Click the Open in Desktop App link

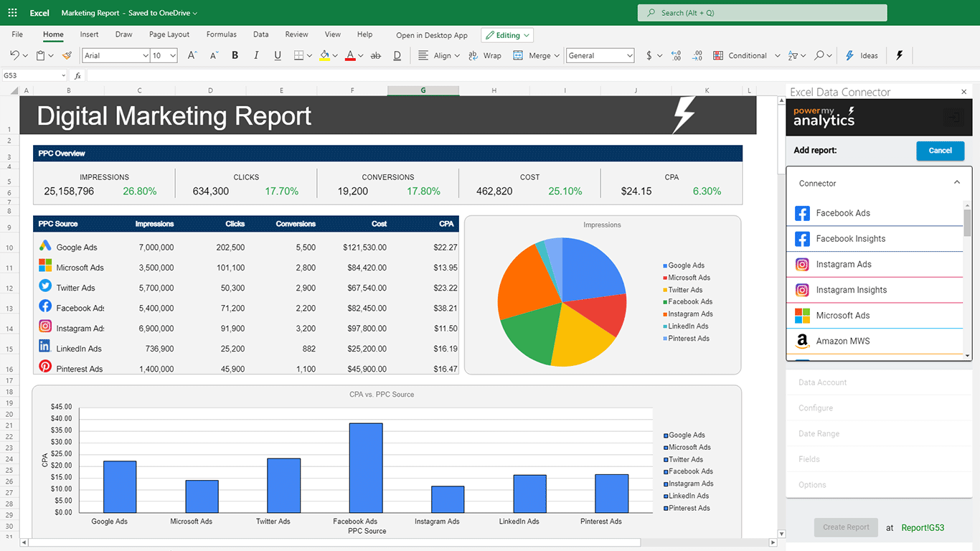[x=431, y=35]
